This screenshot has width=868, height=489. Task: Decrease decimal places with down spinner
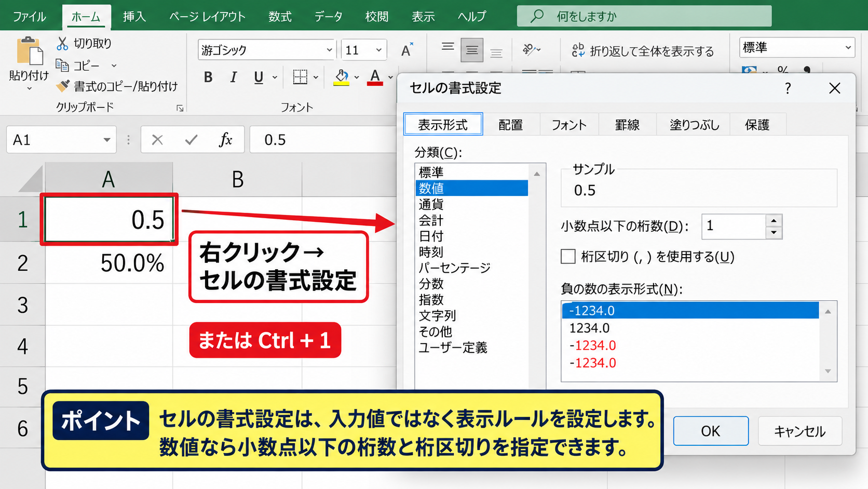[774, 232]
